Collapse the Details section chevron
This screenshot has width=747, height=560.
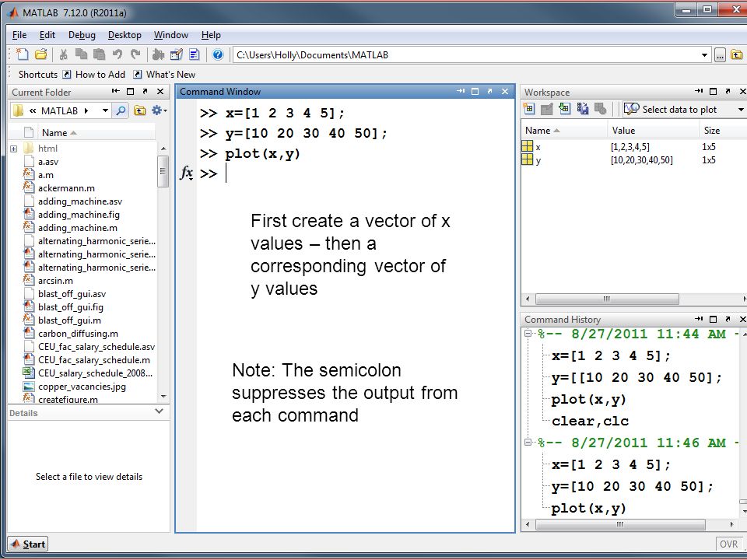(x=159, y=411)
